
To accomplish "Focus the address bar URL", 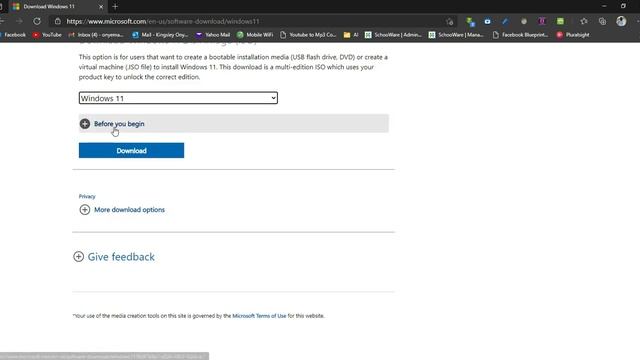I will point(163,21).
